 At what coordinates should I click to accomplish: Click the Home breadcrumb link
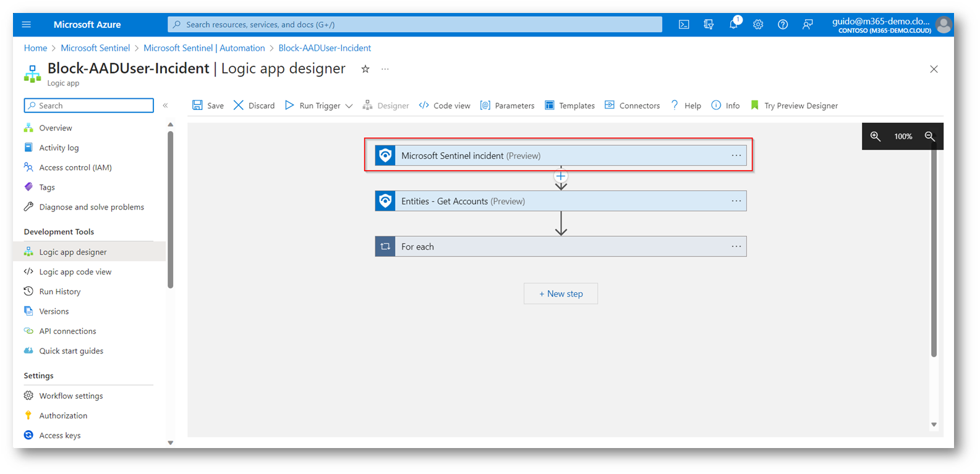[35, 48]
